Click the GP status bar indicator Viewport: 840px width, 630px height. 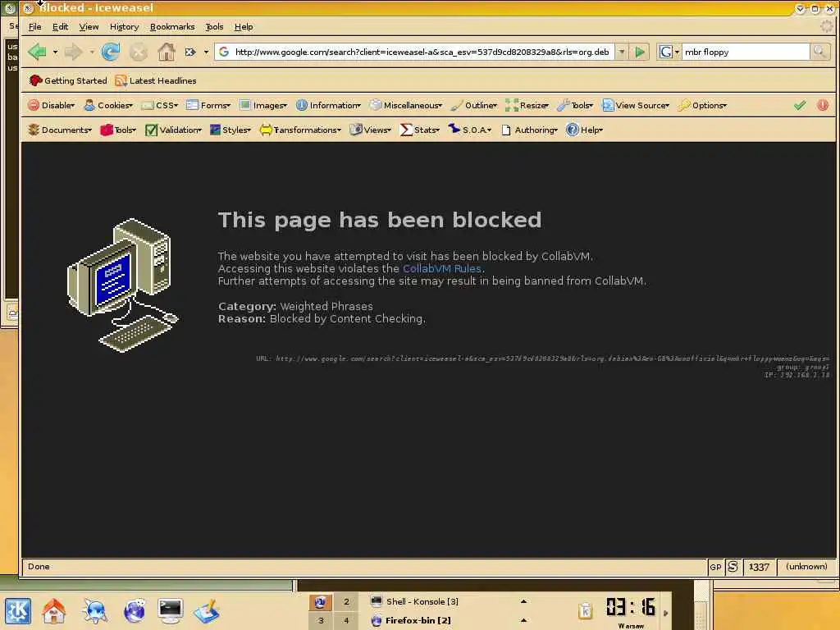pyautogui.click(x=715, y=567)
